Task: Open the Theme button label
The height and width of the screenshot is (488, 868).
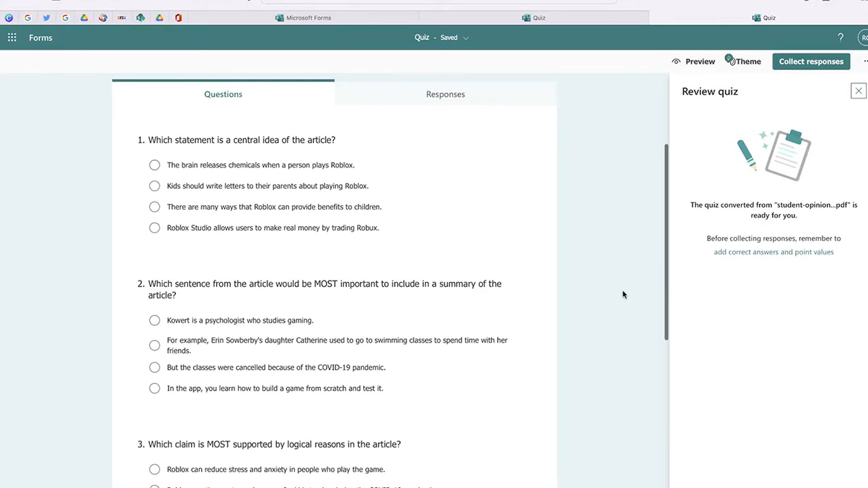Action: point(749,61)
